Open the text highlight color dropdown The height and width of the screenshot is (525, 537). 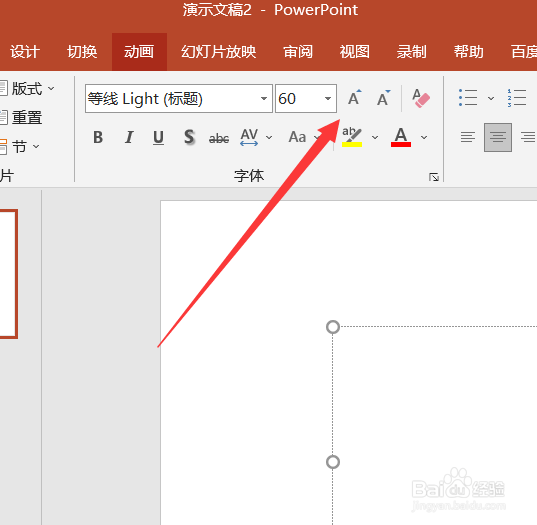pyautogui.click(x=375, y=138)
